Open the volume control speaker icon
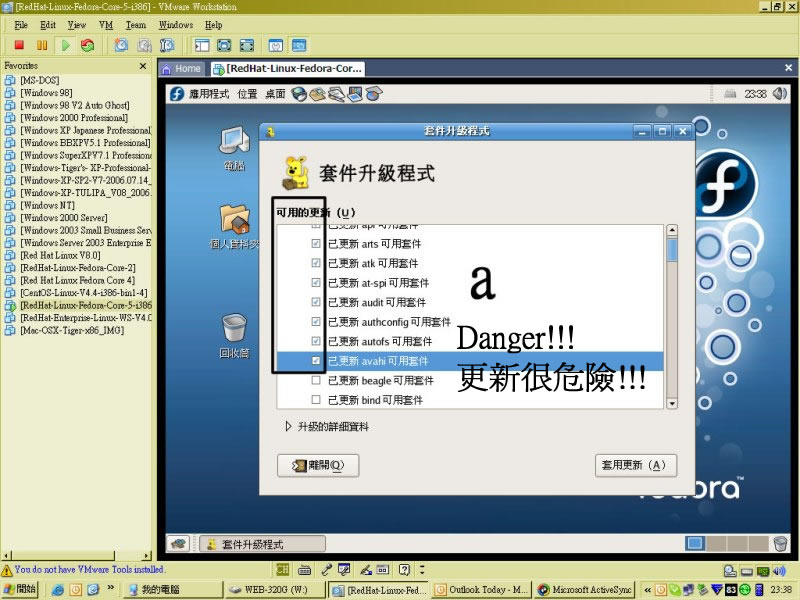 pyautogui.click(x=780, y=94)
